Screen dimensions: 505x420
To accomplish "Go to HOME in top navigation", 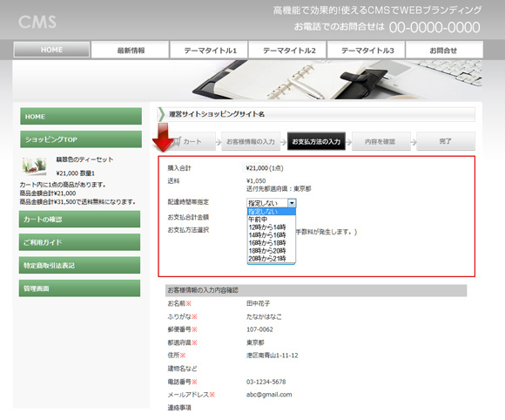I will tap(51, 50).
